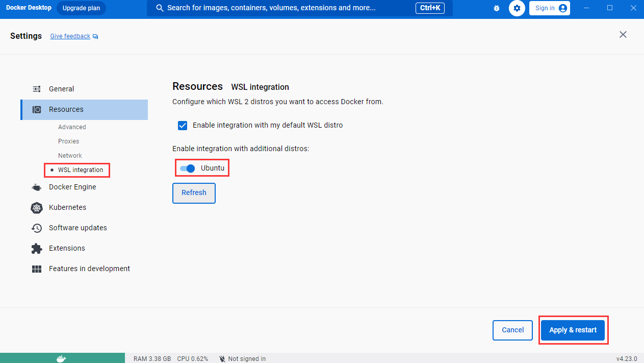The image size is (644, 363).
Task: Click the Features in development grid icon
Action: point(37,269)
